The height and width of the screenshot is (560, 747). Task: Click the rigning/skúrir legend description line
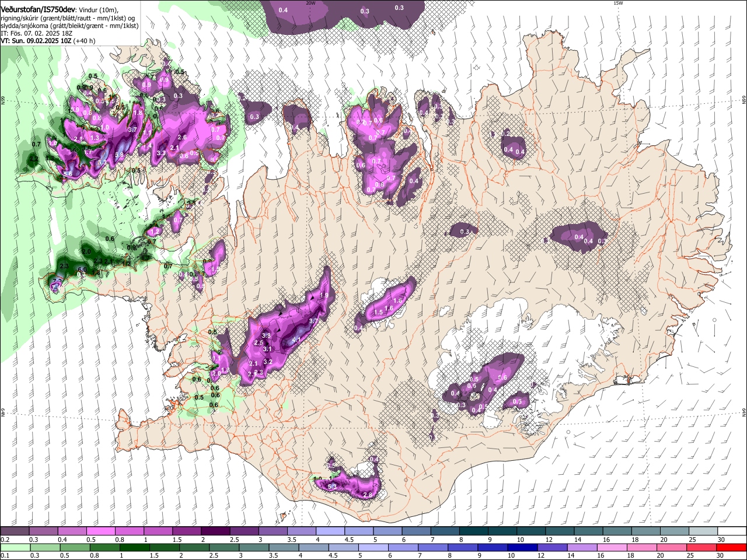point(68,17)
